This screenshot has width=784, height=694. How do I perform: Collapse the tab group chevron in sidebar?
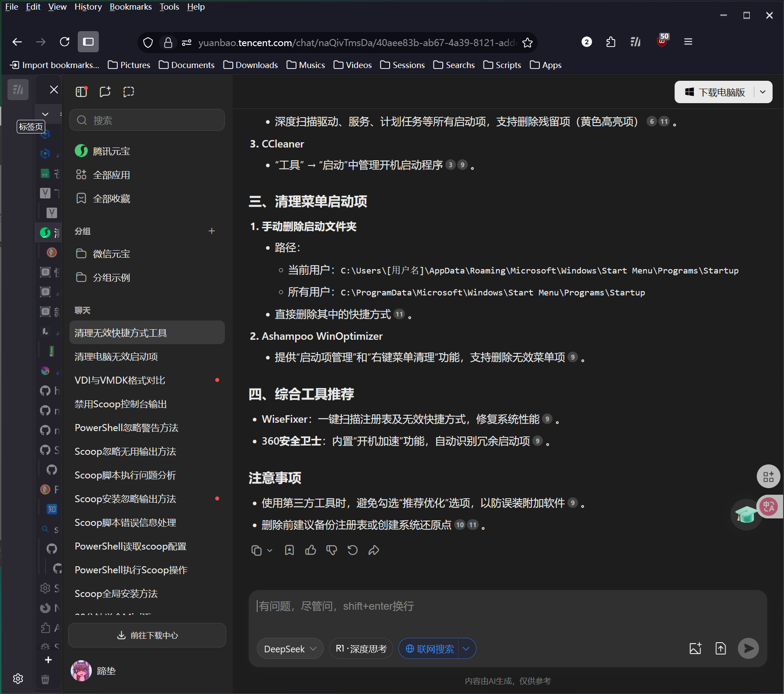pyautogui.click(x=45, y=114)
